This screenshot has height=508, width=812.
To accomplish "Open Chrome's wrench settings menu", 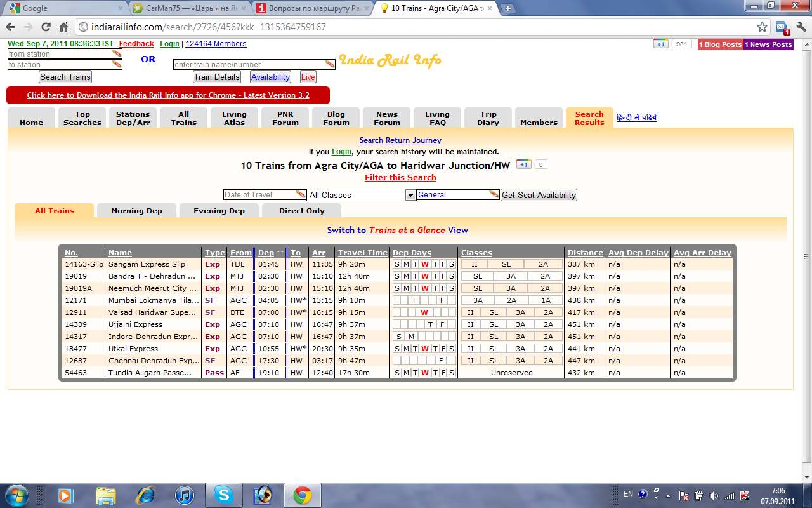I will 801,27.
